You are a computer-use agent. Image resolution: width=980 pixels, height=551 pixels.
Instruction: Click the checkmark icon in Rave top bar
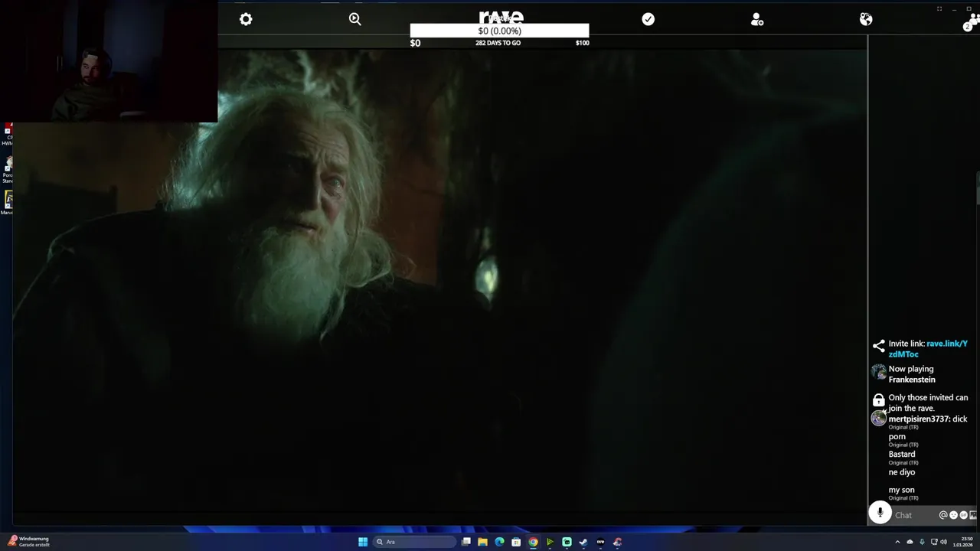coord(648,19)
